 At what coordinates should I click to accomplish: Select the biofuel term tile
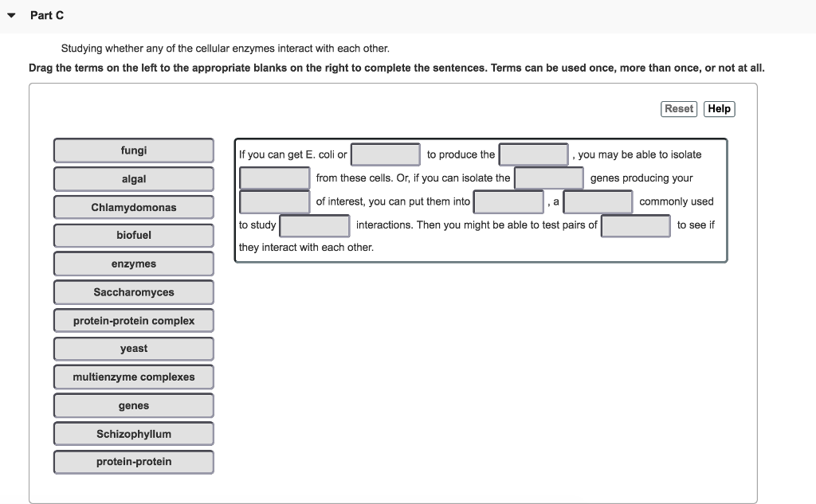tap(133, 235)
